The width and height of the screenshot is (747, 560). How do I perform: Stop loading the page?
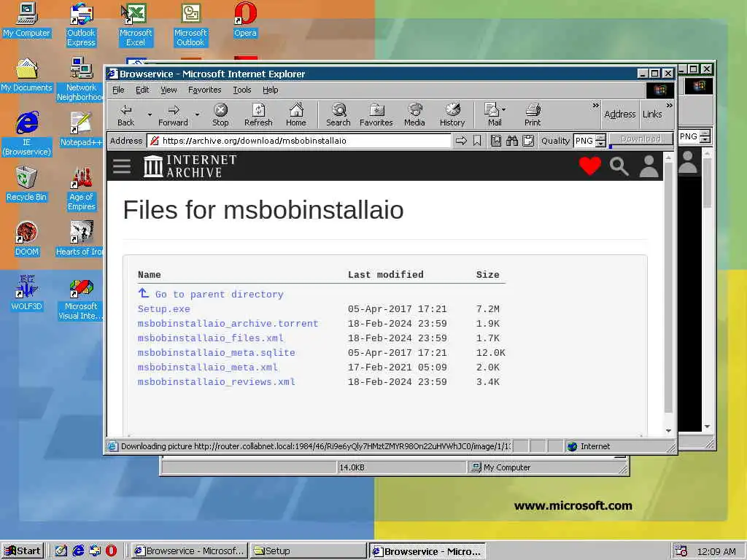pos(220,114)
